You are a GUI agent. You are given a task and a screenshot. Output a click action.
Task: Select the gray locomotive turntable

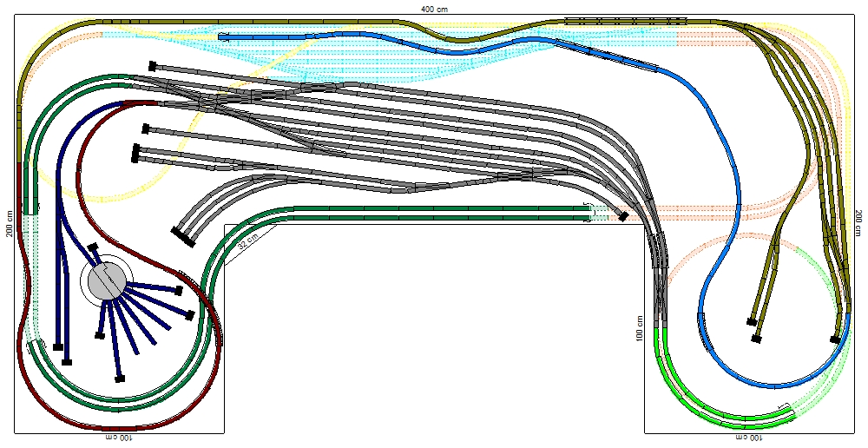pos(107,281)
